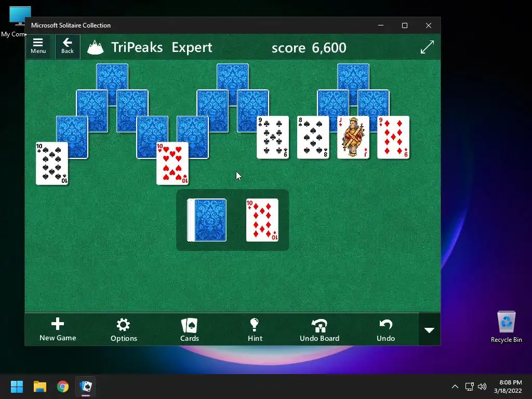532x399 pixels.
Task: Click the Undo Board button
Action: pyautogui.click(x=320, y=329)
